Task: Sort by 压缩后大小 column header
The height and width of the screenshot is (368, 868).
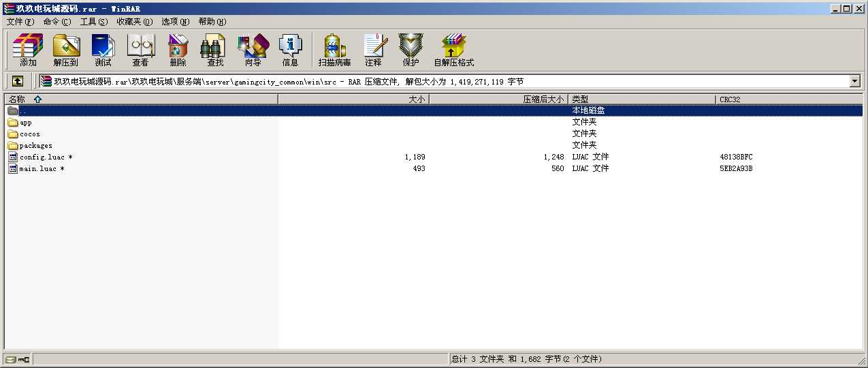Action: (499, 99)
